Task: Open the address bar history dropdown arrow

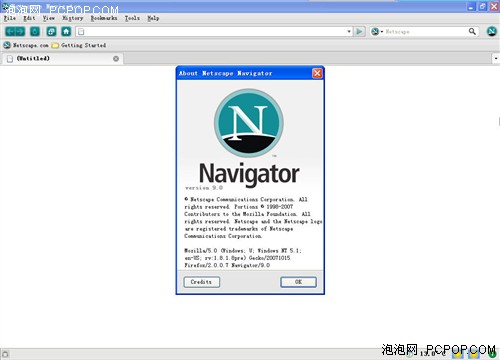Action: [x=349, y=32]
